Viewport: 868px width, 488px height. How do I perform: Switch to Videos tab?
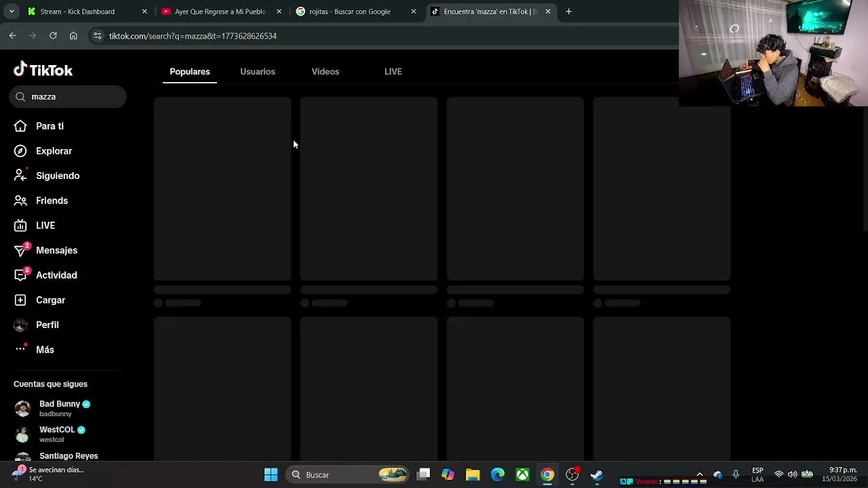(325, 71)
